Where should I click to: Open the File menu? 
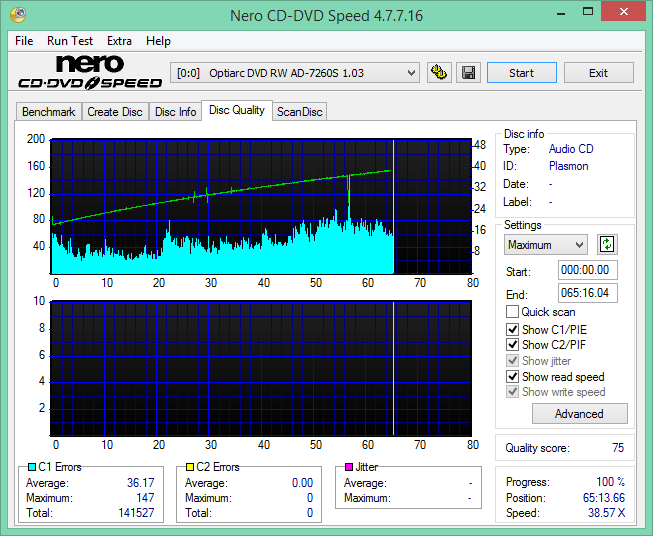(24, 41)
